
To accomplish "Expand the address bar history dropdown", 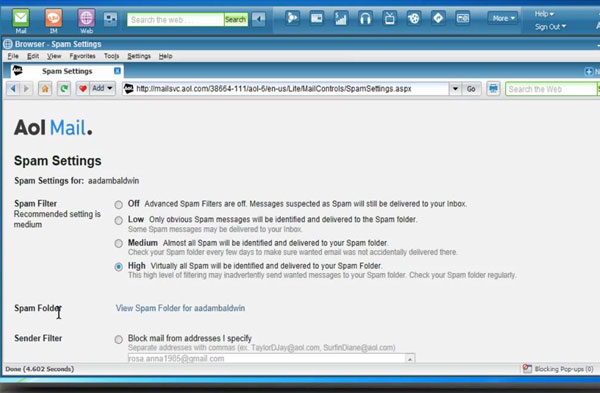I will tap(455, 89).
